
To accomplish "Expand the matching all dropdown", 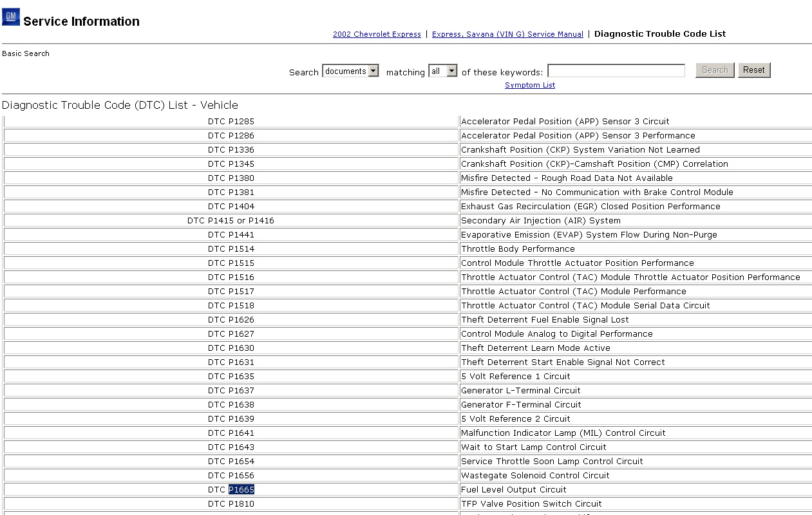I will click(443, 71).
